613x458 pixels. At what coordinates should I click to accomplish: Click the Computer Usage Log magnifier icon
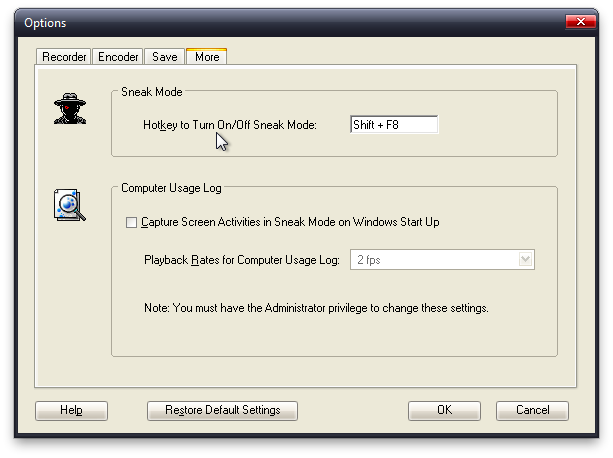70,205
